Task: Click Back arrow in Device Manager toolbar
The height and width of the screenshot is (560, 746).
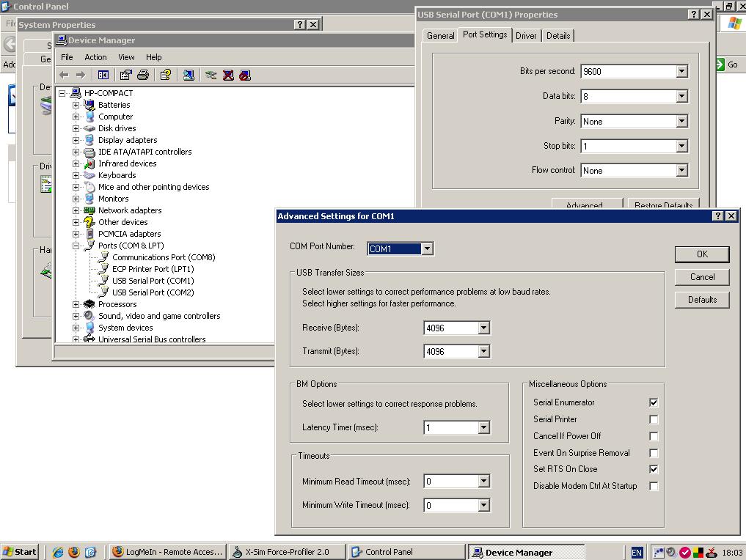Action: click(65, 75)
